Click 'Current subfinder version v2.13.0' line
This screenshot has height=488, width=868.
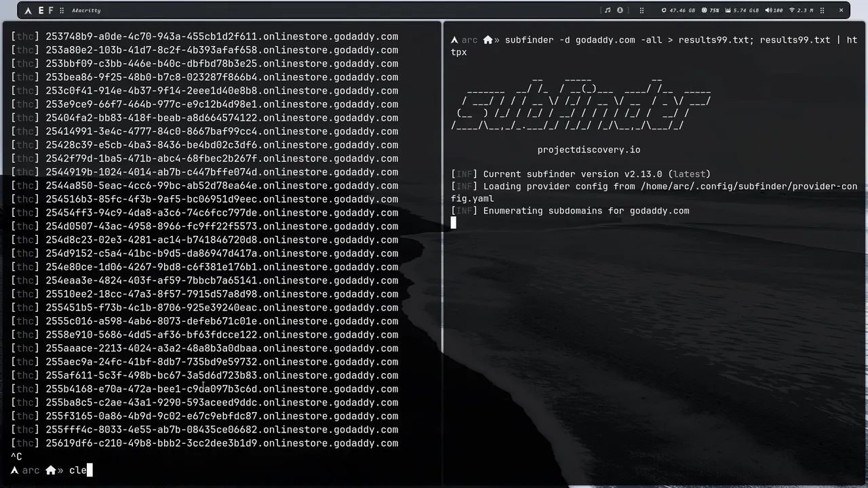click(580, 174)
